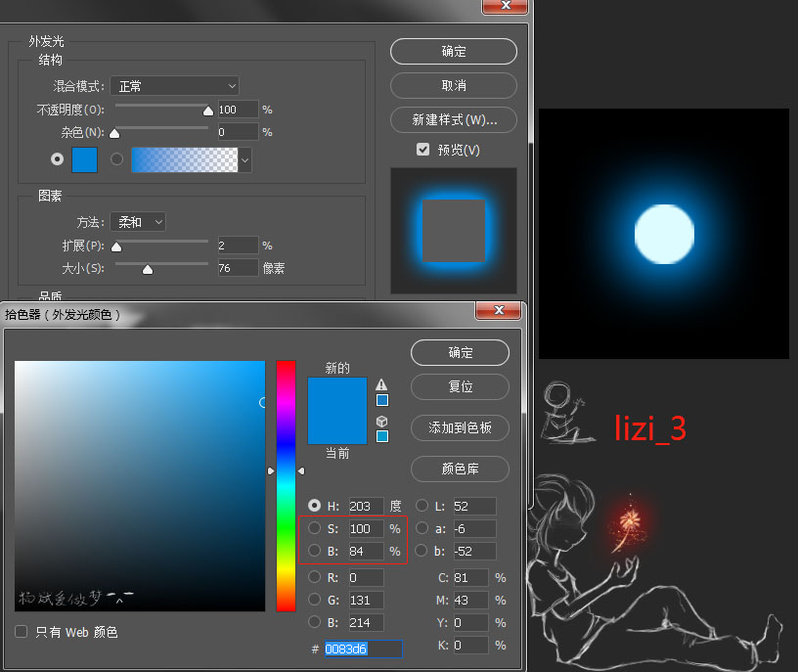This screenshot has height=672, width=798.
Task: Click the vertical hue spectrum slider
Action: [x=286, y=486]
